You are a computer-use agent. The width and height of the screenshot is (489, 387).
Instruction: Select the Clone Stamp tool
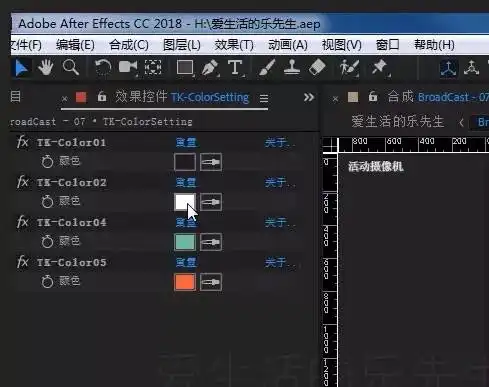pyautogui.click(x=292, y=68)
